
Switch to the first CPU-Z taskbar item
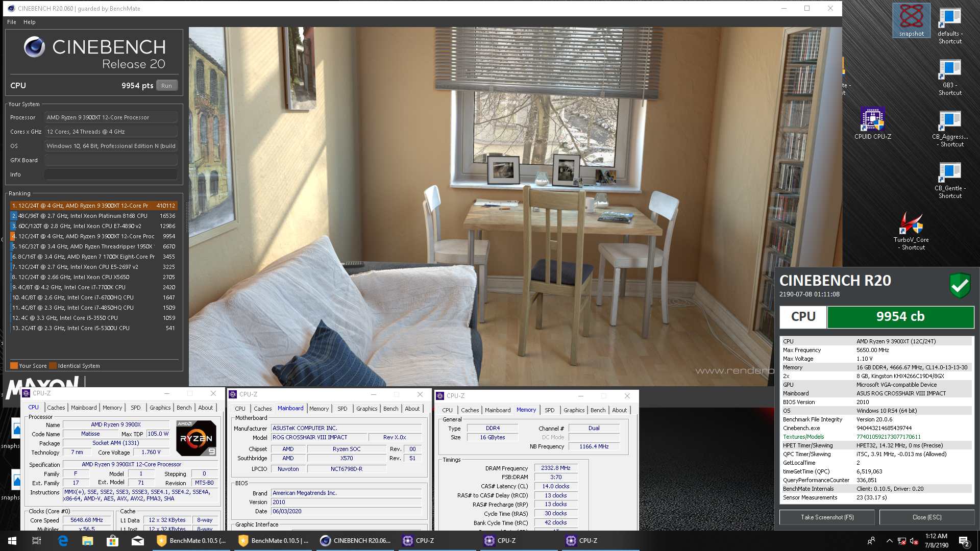[x=437, y=541]
